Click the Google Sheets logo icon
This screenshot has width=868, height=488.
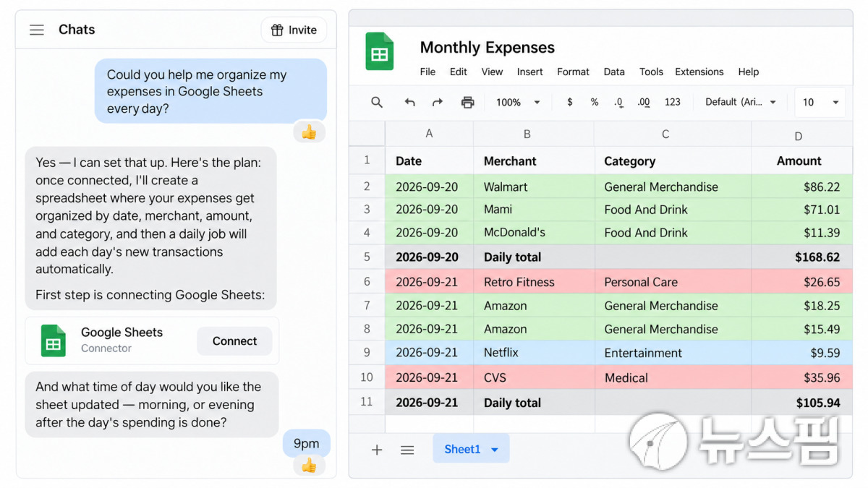[x=380, y=52]
